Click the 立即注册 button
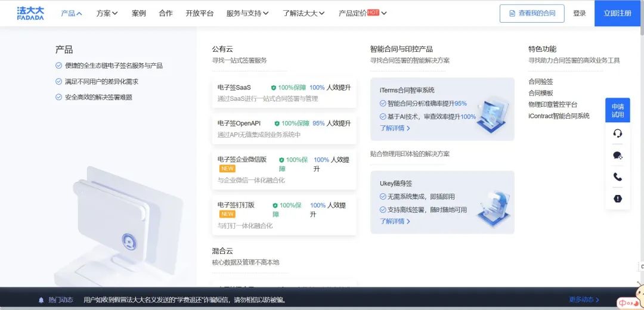Screen dimensions: 644x310 click(x=617, y=13)
